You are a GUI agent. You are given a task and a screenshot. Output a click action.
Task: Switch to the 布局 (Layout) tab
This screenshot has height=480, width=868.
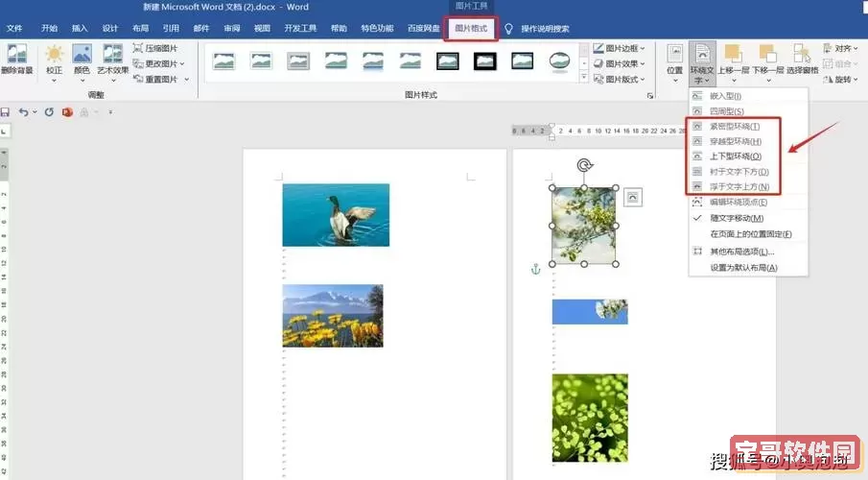(141, 28)
